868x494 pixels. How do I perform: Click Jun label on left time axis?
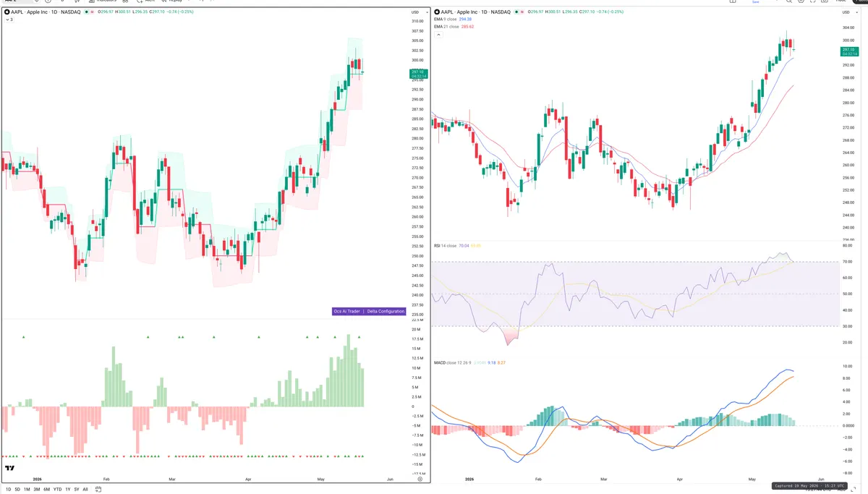coord(391,479)
